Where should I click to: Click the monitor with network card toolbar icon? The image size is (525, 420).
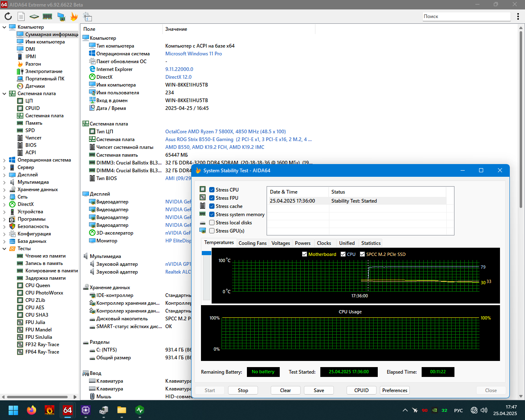coord(61,16)
